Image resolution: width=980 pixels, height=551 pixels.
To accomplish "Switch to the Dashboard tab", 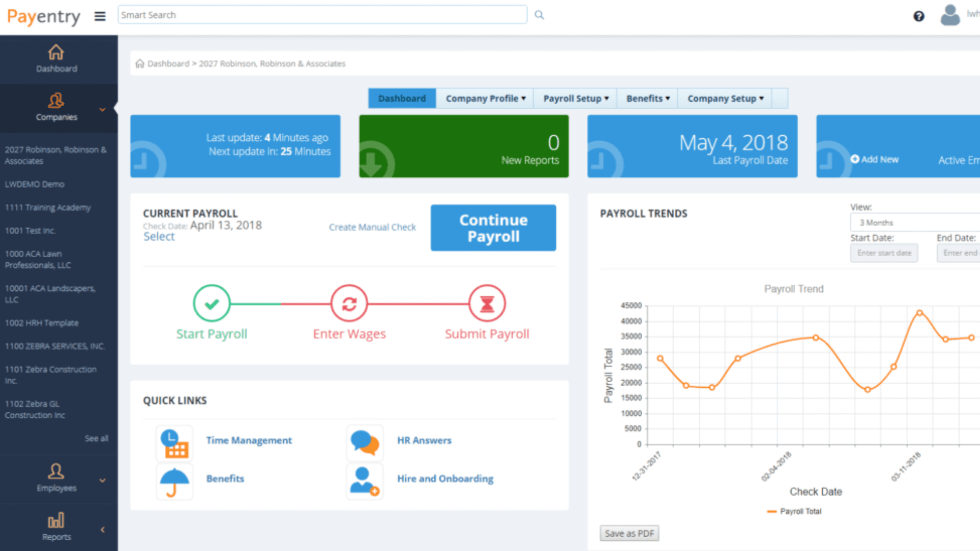I will point(402,98).
